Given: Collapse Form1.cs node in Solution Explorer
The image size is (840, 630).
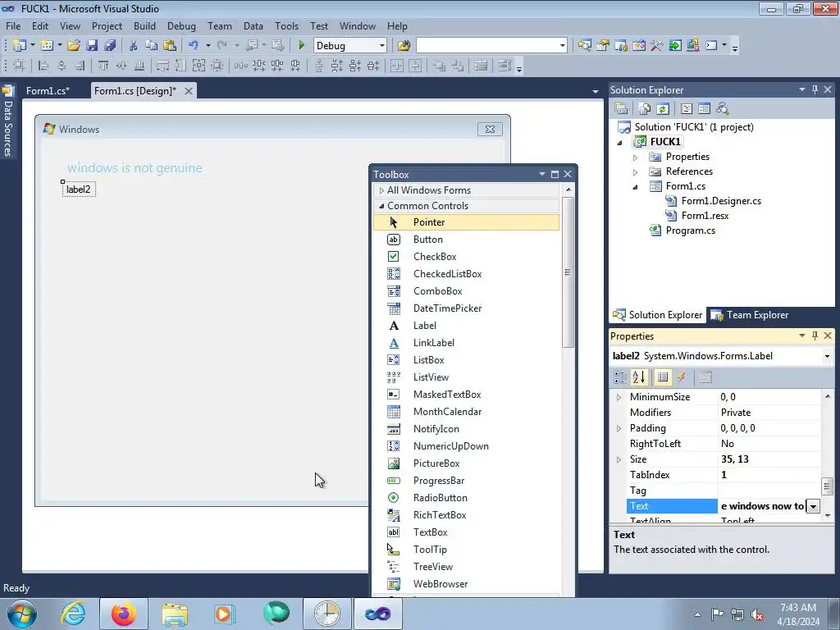Looking at the screenshot, I should 636,187.
